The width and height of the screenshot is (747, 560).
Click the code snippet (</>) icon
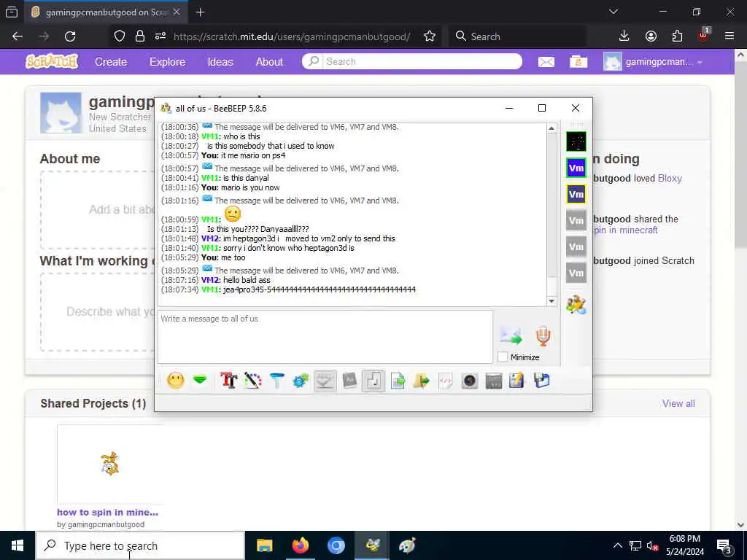(446, 381)
